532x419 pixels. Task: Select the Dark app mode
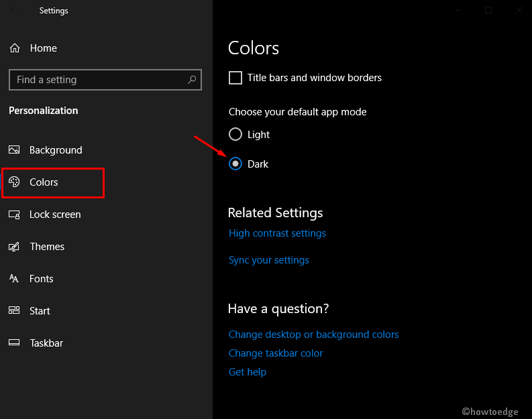pos(235,164)
